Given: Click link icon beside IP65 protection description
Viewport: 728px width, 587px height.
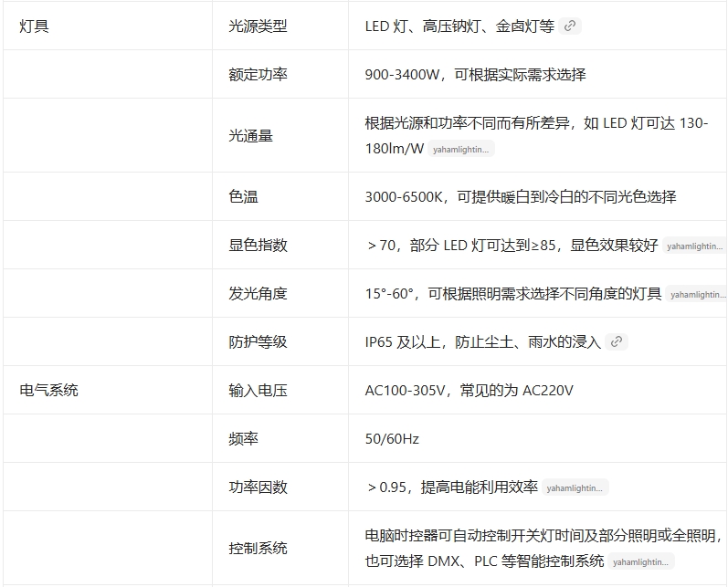Looking at the screenshot, I should [x=617, y=342].
